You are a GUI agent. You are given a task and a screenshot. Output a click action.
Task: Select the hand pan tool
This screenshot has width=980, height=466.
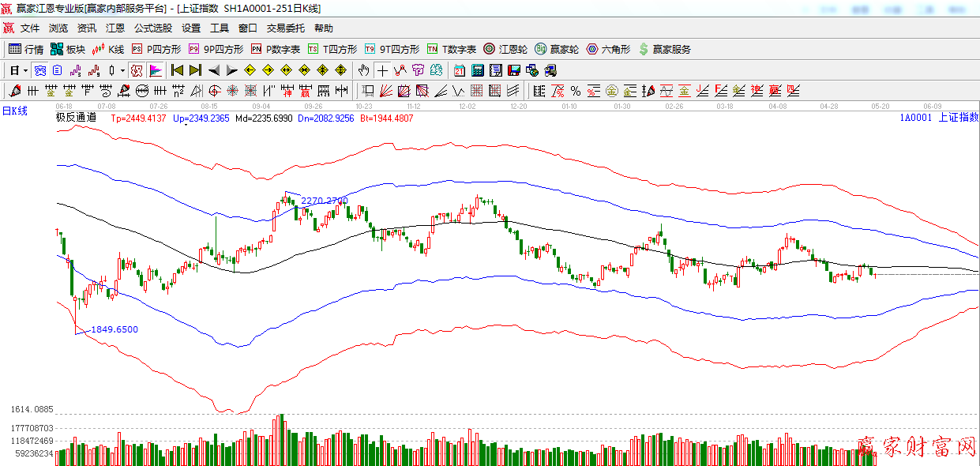(x=363, y=70)
